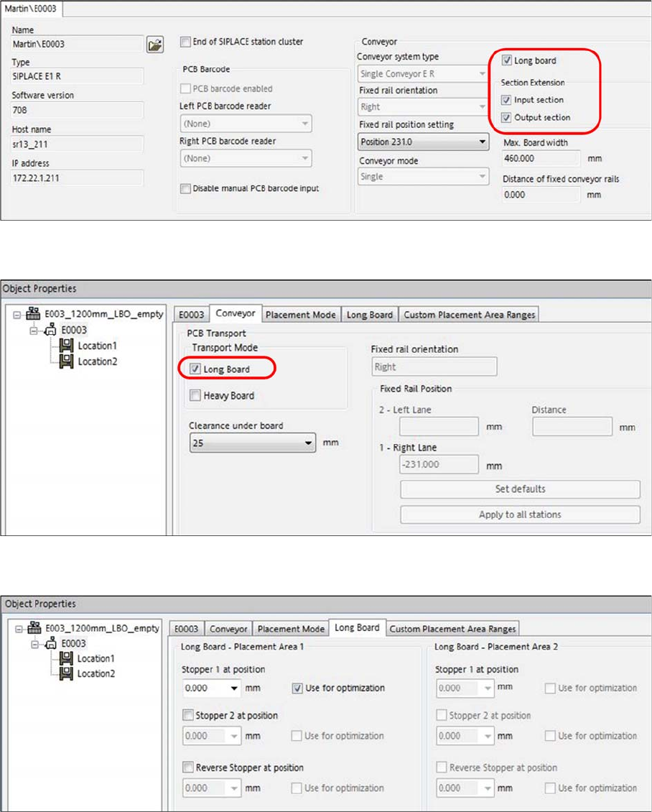
Task: Click station icon of E0003 in middle tree
Action: [x=51, y=329]
